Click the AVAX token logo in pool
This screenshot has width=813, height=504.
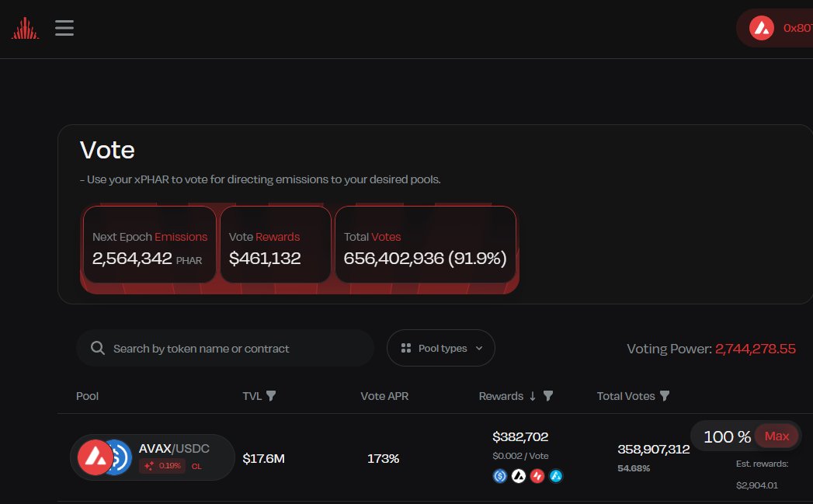(x=95, y=457)
